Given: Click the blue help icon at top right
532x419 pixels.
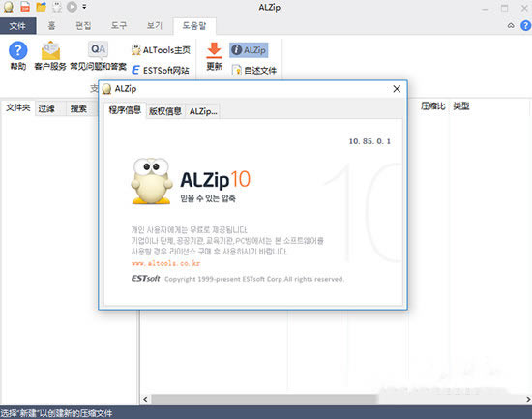Looking at the screenshot, I should point(525,26).
